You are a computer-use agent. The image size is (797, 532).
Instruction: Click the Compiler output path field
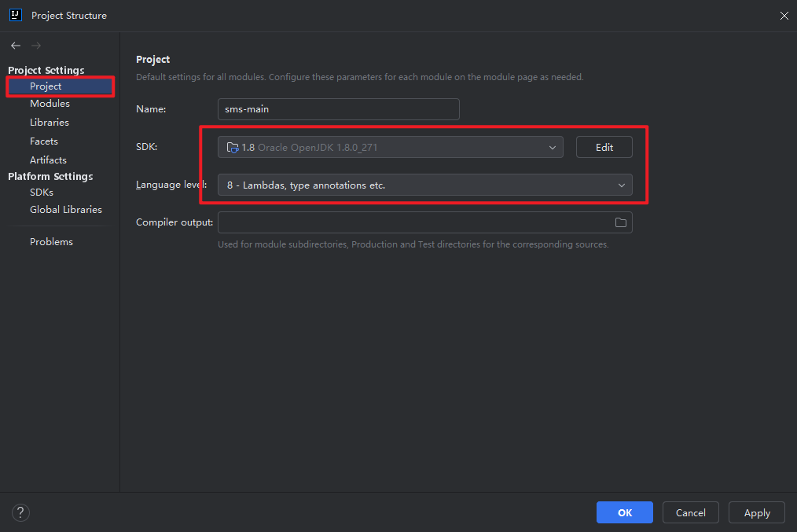coord(425,222)
